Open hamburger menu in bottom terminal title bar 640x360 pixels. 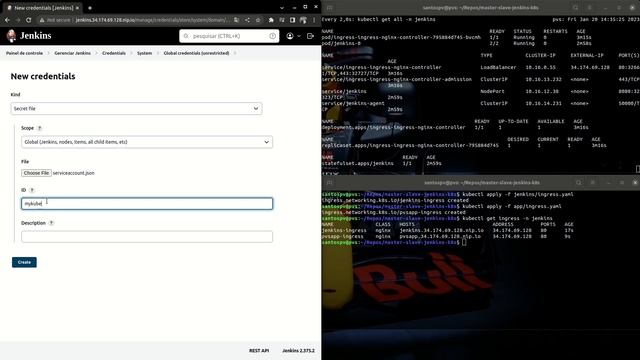[x=593, y=182]
